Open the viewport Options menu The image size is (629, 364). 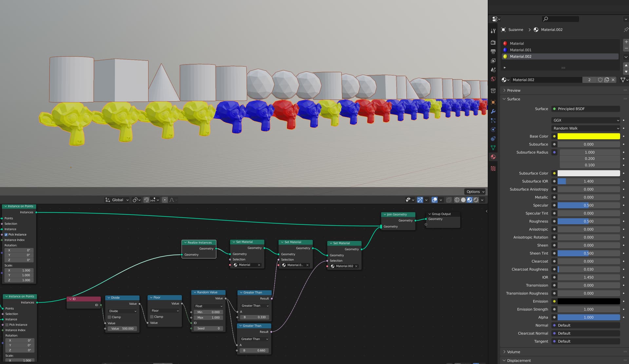point(474,191)
